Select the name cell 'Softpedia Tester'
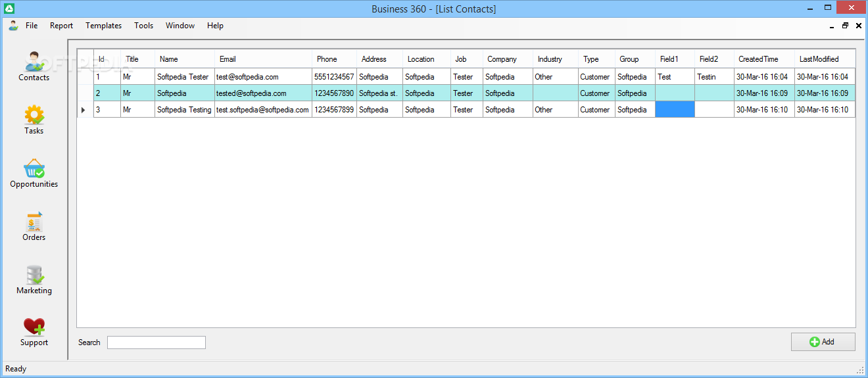 (185, 77)
